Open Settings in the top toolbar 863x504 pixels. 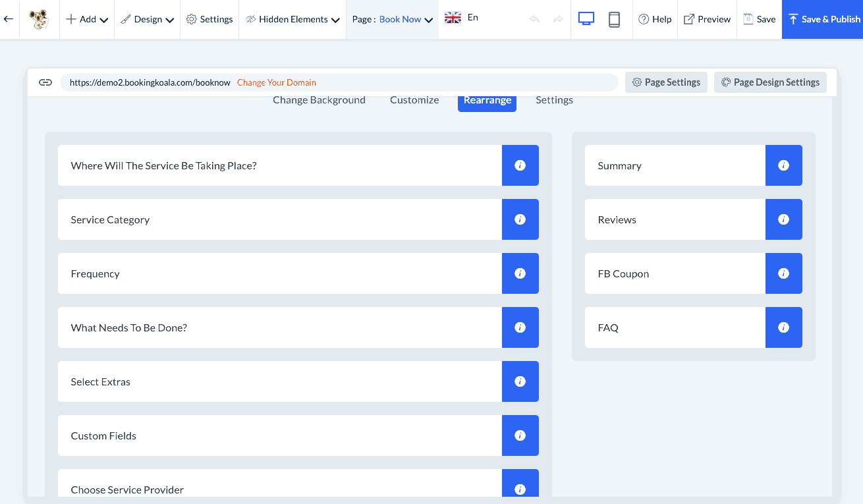tap(209, 19)
